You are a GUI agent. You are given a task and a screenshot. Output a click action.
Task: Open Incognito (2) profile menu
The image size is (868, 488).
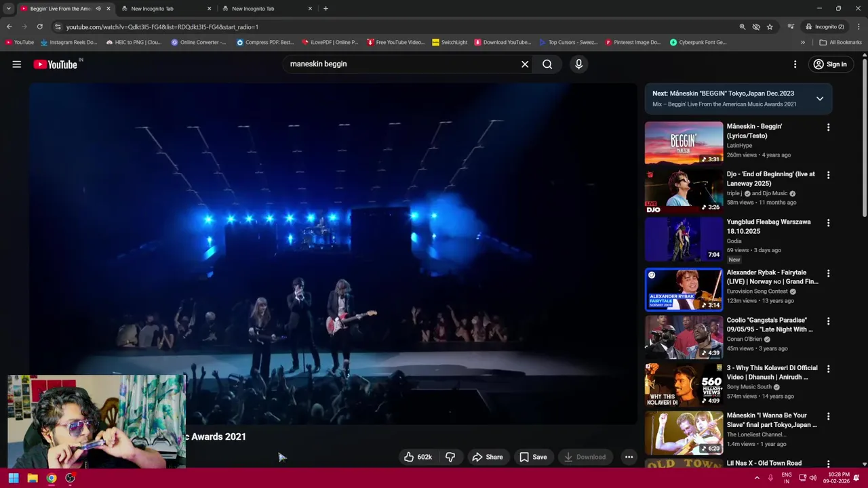[825, 26]
